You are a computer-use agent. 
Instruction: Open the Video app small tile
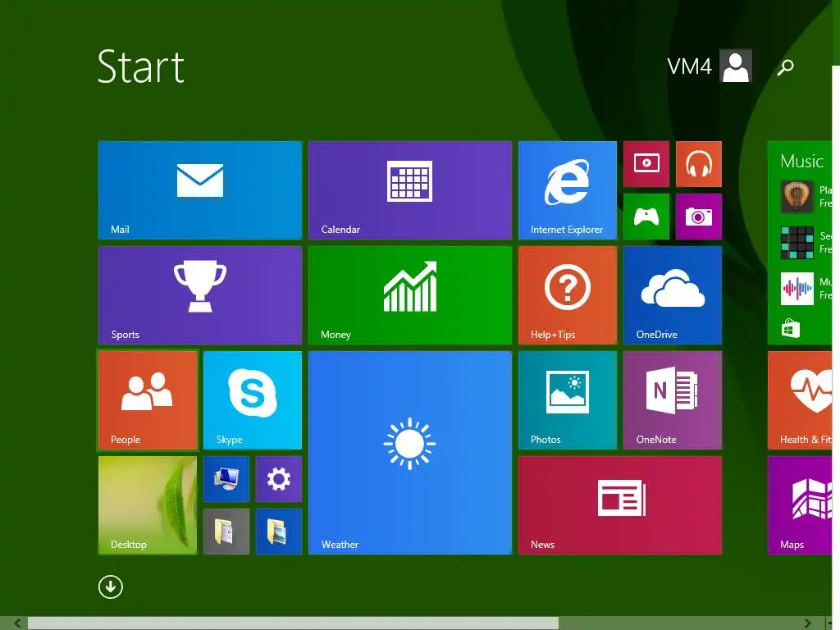(x=646, y=164)
